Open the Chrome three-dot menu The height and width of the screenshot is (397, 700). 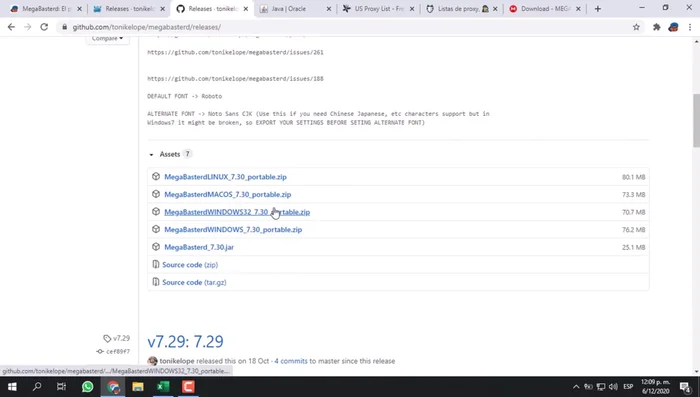click(690, 27)
